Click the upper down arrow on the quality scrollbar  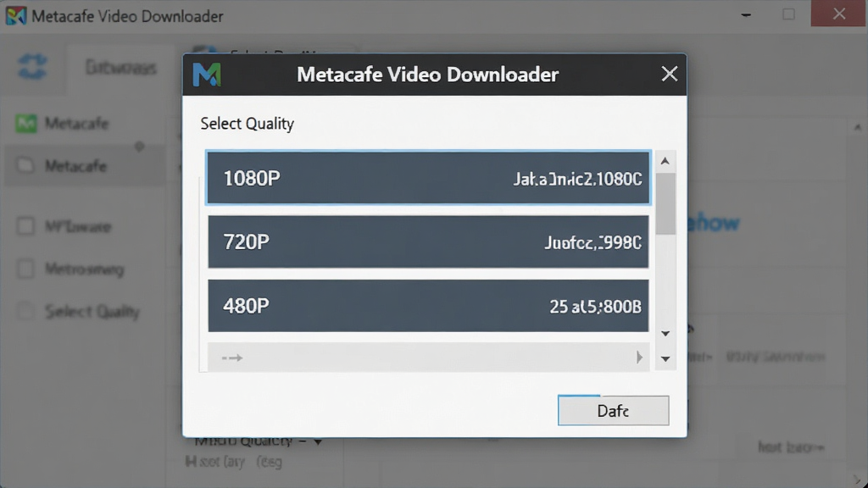pyautogui.click(x=665, y=334)
